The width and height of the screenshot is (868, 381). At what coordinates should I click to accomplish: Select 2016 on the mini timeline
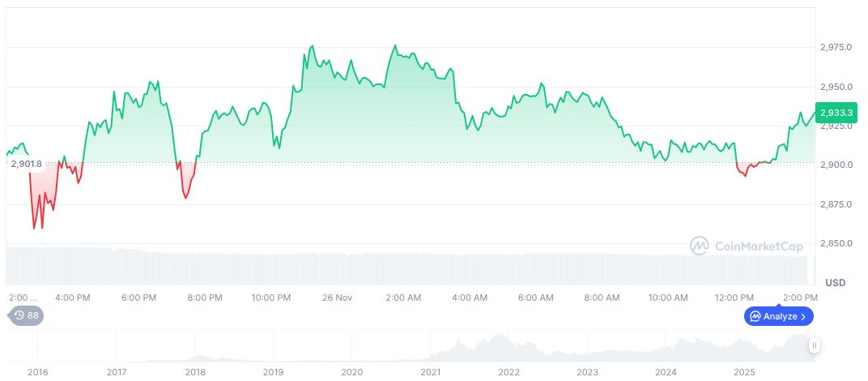(x=38, y=372)
